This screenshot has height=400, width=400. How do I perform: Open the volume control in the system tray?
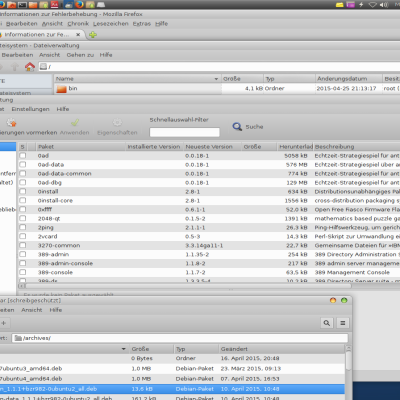point(384,5)
